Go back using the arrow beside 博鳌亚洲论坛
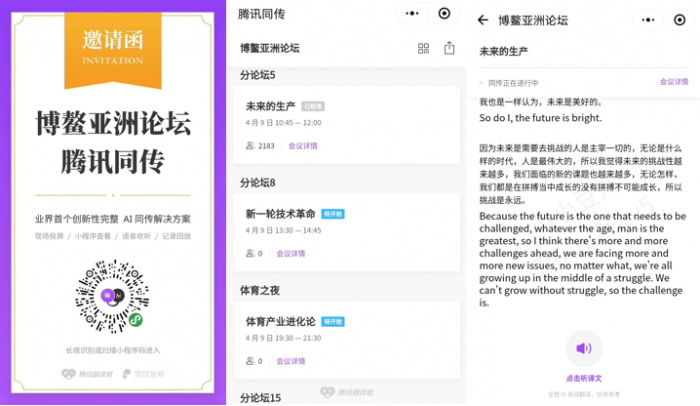Image resolution: width=700 pixels, height=406 pixels. 483,20
